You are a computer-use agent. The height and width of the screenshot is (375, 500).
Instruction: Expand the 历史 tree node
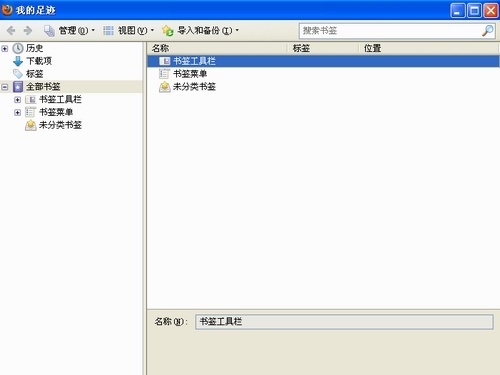point(5,49)
